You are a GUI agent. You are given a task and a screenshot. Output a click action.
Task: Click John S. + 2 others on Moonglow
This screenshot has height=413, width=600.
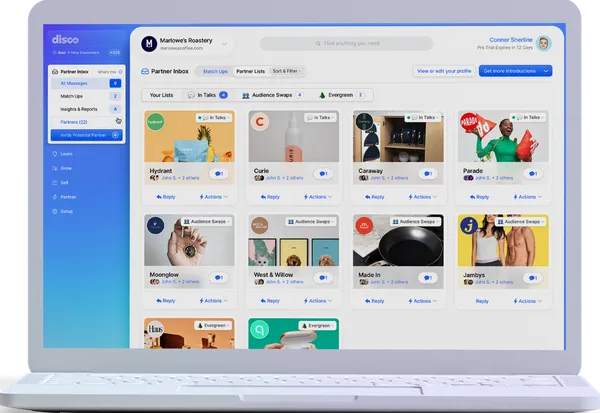180,282
